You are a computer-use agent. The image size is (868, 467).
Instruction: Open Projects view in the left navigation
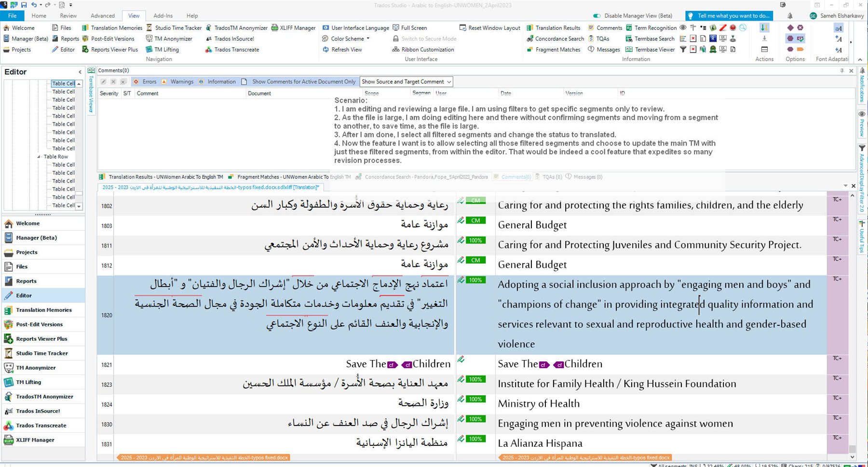point(43,252)
